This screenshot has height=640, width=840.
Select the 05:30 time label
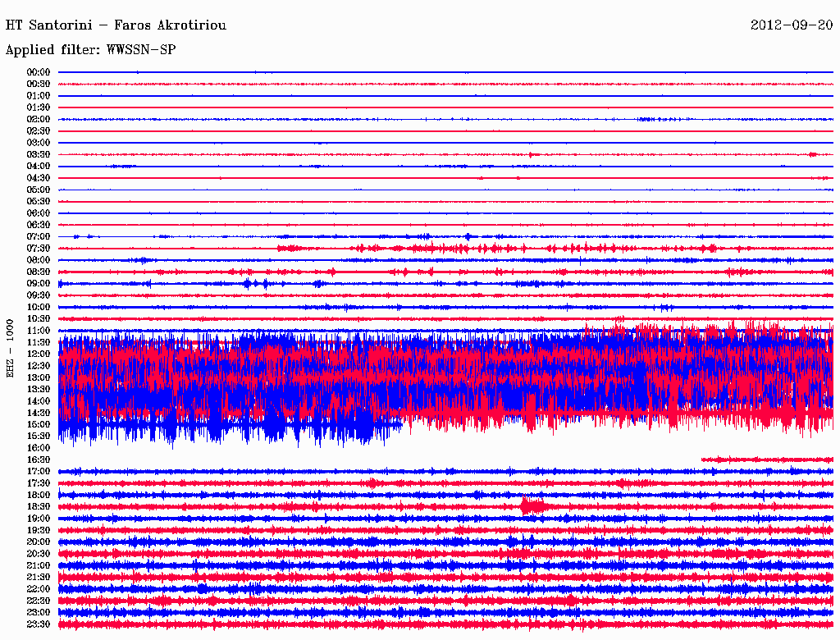pos(39,202)
